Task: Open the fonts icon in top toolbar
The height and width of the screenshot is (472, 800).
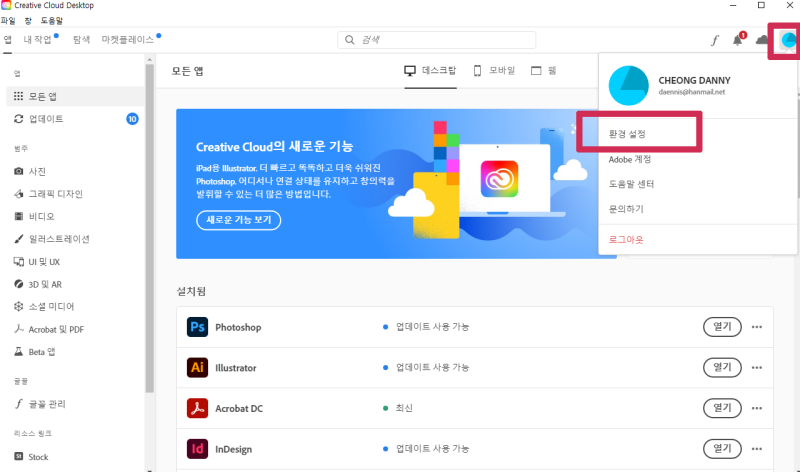Action: (715, 40)
